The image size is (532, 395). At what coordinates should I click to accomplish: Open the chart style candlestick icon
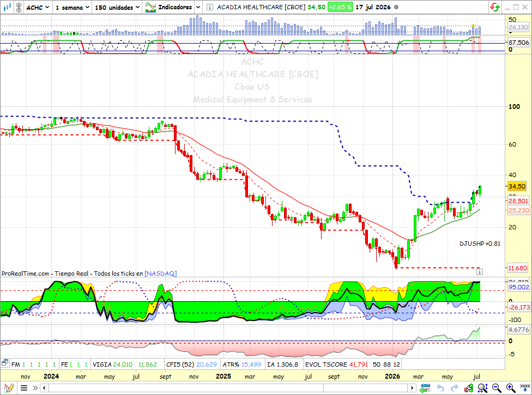(7, 7)
